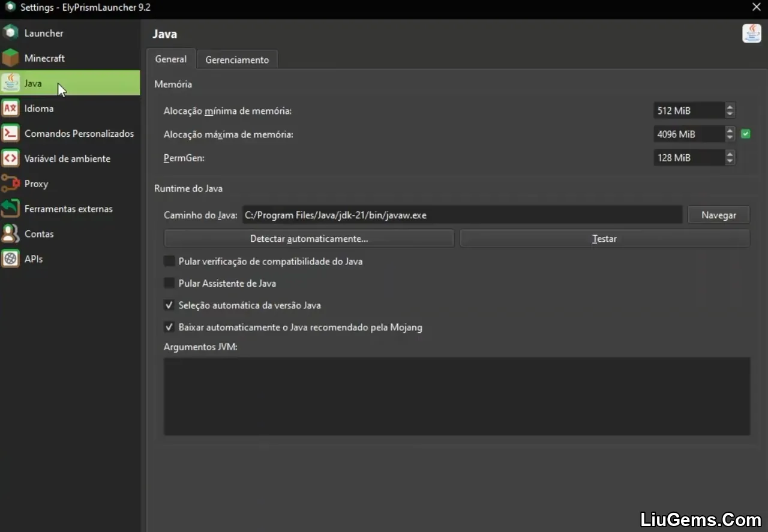
Task: Select the Contas sidebar label
Action: coord(39,234)
